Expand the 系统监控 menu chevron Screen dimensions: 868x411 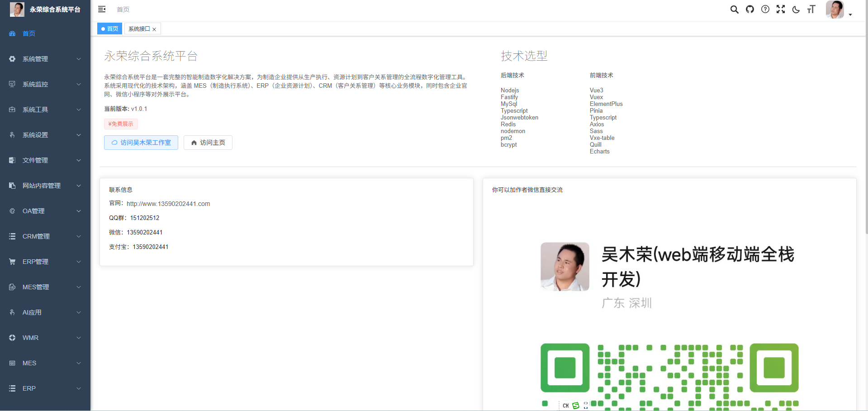click(79, 84)
